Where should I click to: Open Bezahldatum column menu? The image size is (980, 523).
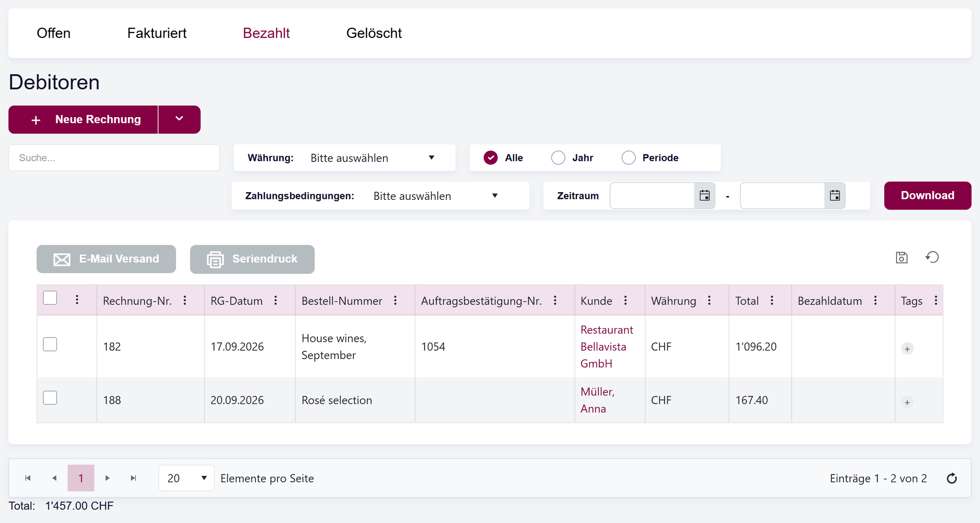click(875, 301)
